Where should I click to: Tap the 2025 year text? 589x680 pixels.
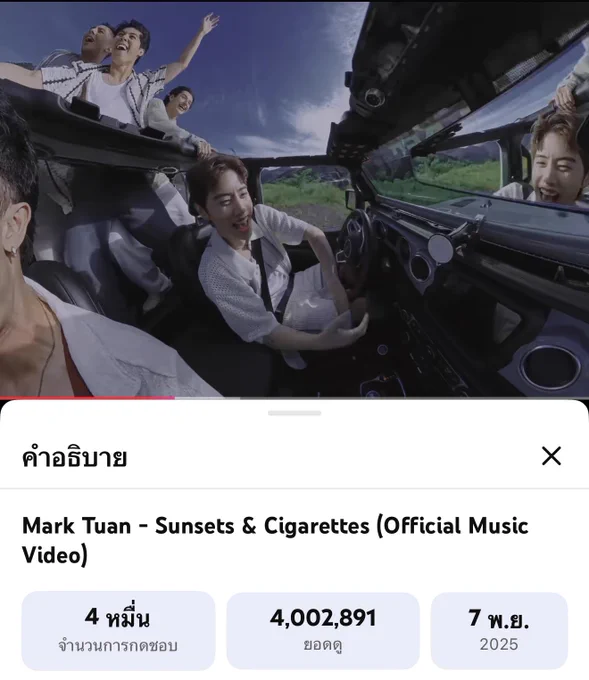pos(499,644)
